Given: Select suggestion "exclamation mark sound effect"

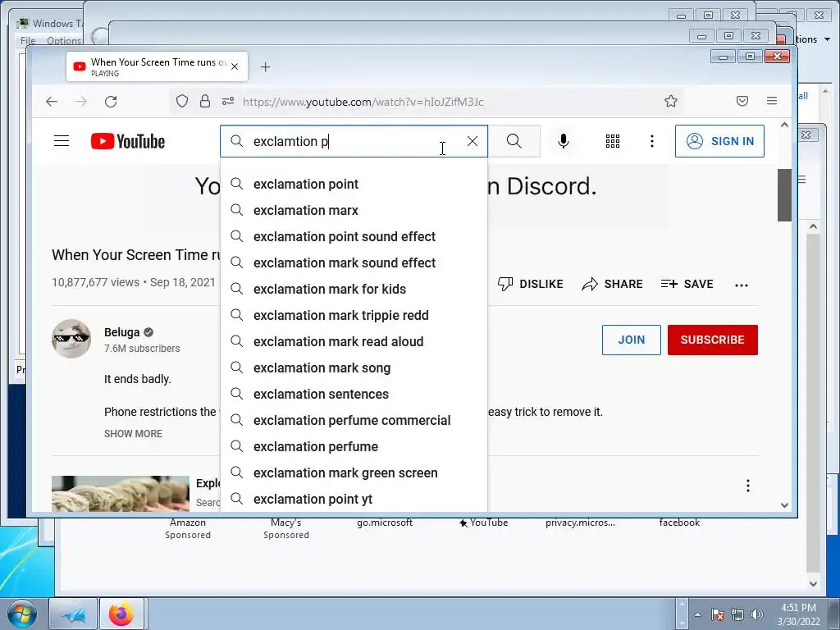Looking at the screenshot, I should pos(354,262).
